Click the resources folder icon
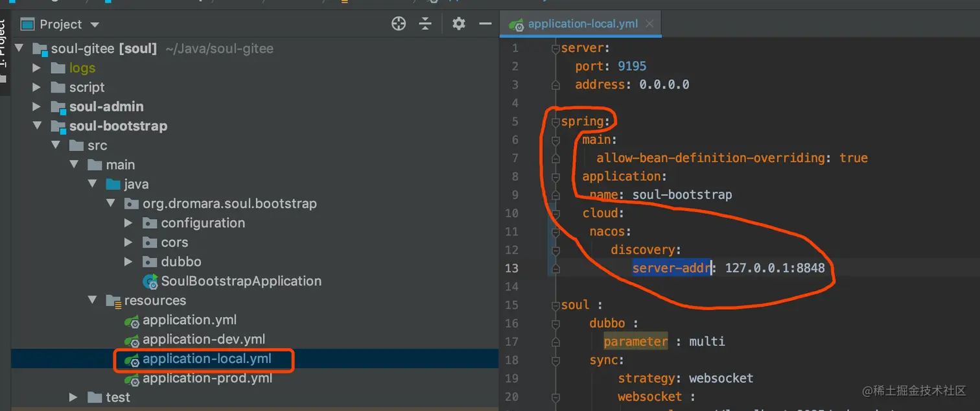The image size is (980, 411). click(x=113, y=301)
